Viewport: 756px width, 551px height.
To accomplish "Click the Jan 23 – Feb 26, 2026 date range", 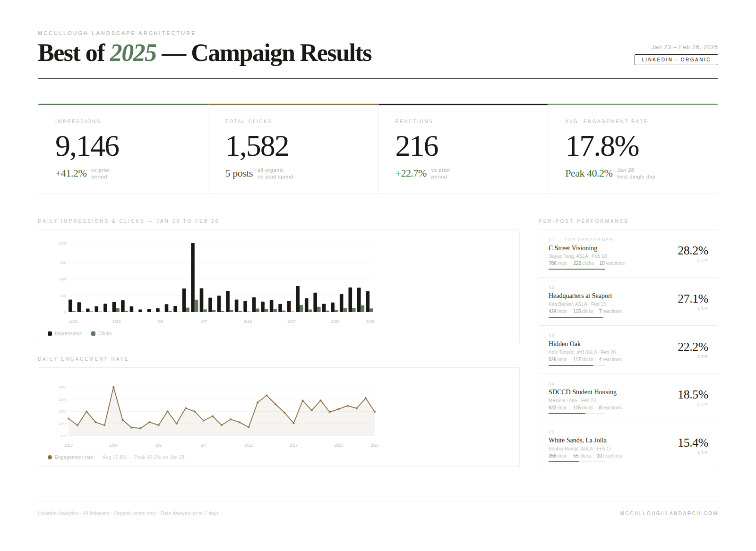I will [x=685, y=47].
